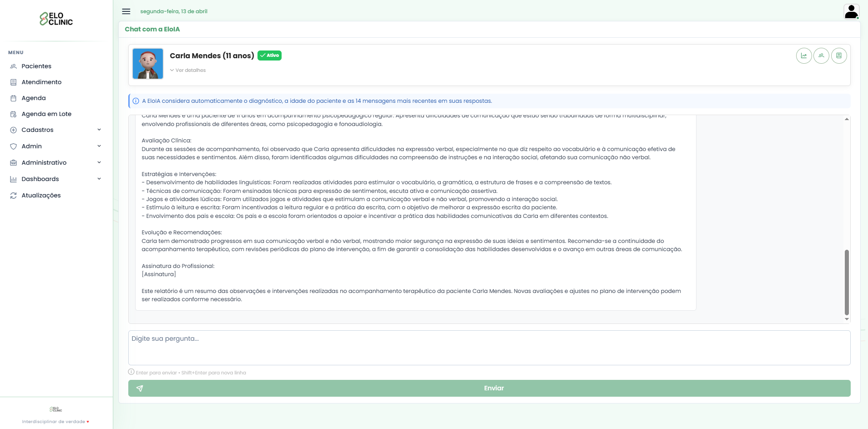Image resolution: width=868 pixels, height=429 pixels.
Task: Click the Atualizações refresh icon in sidebar
Action: (x=14, y=195)
